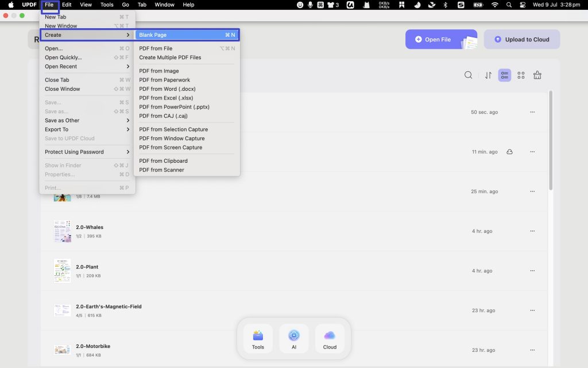Viewport: 588px width, 368px height.
Task: Select Blank Page in Create submenu
Action: click(187, 35)
